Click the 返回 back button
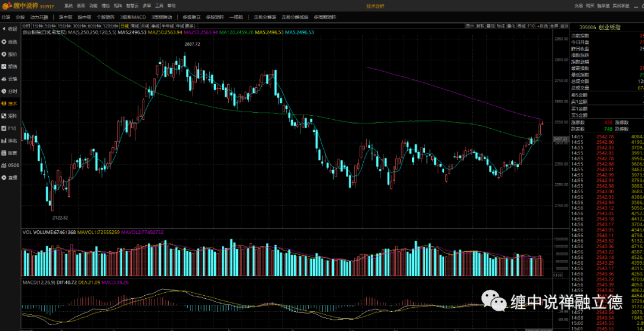This screenshot has height=331, width=644. [x=564, y=26]
